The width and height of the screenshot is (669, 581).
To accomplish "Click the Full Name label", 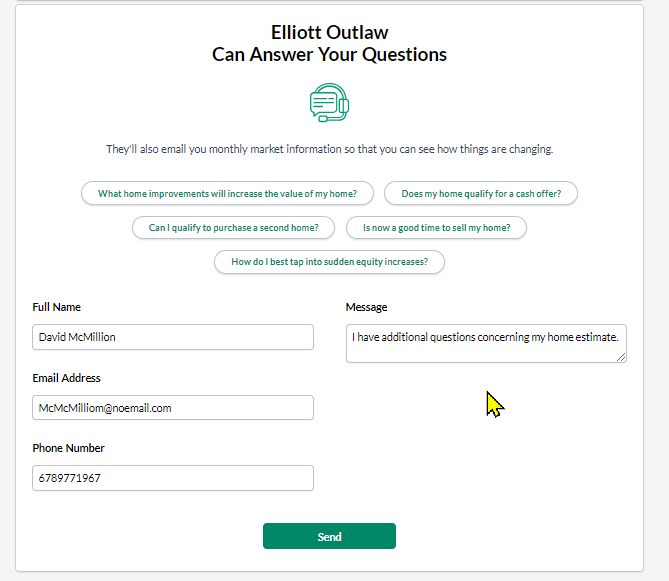I will 57,307.
